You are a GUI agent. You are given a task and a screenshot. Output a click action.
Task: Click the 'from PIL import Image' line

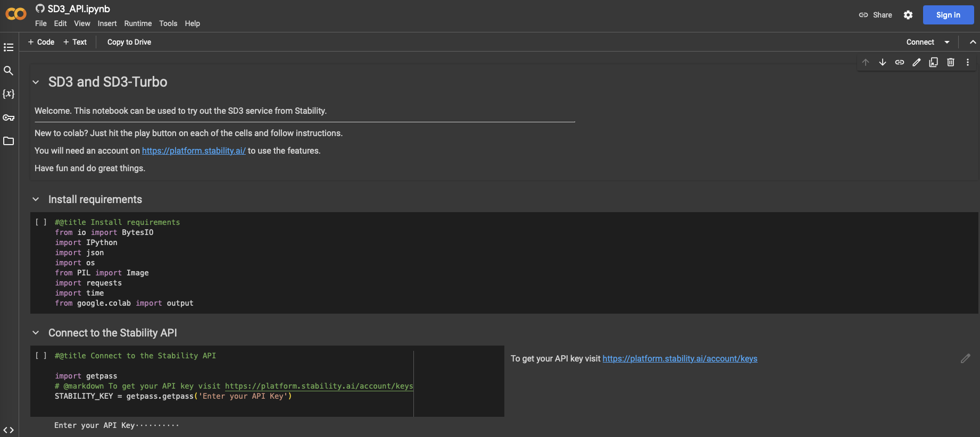pyautogui.click(x=102, y=273)
